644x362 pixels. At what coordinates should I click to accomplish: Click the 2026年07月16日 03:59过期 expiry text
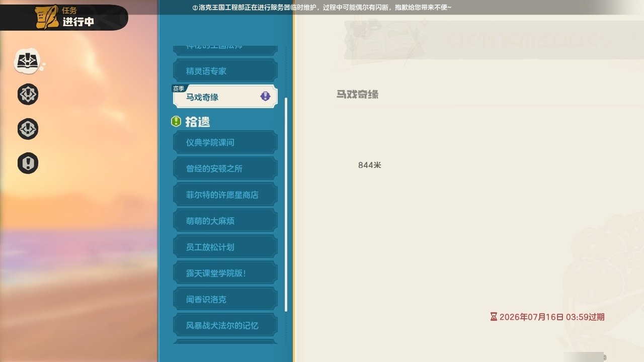552,317
